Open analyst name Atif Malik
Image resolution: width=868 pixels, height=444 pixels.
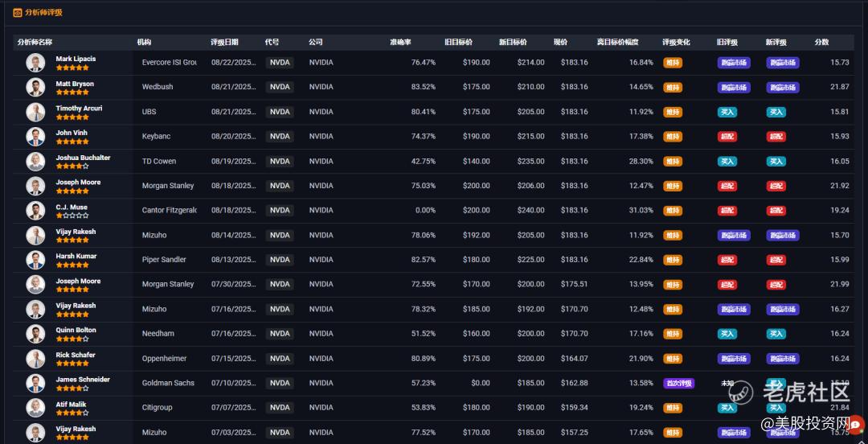coord(71,405)
